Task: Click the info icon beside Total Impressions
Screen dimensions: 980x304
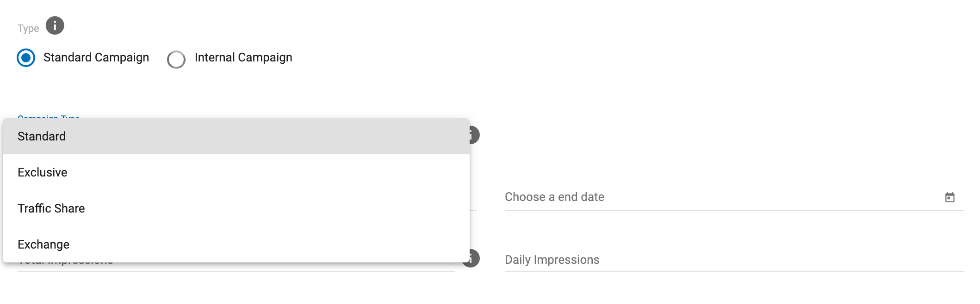Action: (474, 259)
